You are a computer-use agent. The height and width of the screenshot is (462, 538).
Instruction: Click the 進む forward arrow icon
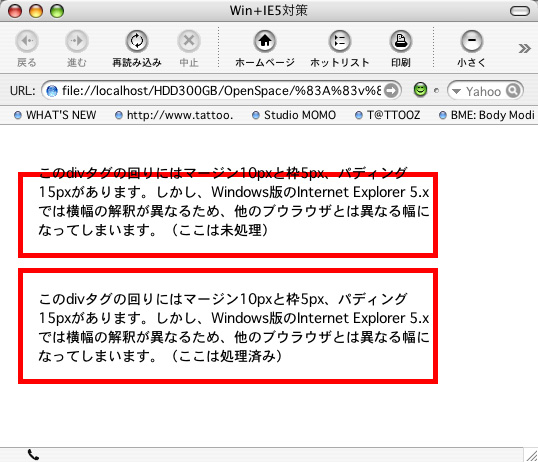[x=77, y=41]
